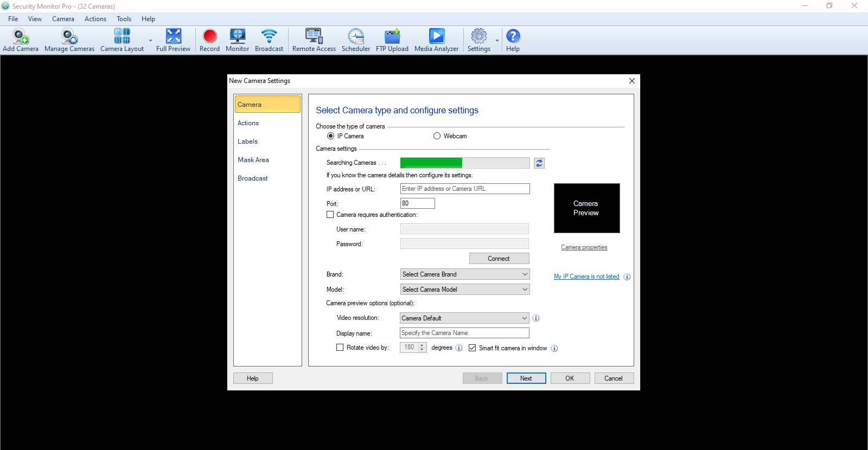Click the Broadcast toolbar icon

point(269,40)
